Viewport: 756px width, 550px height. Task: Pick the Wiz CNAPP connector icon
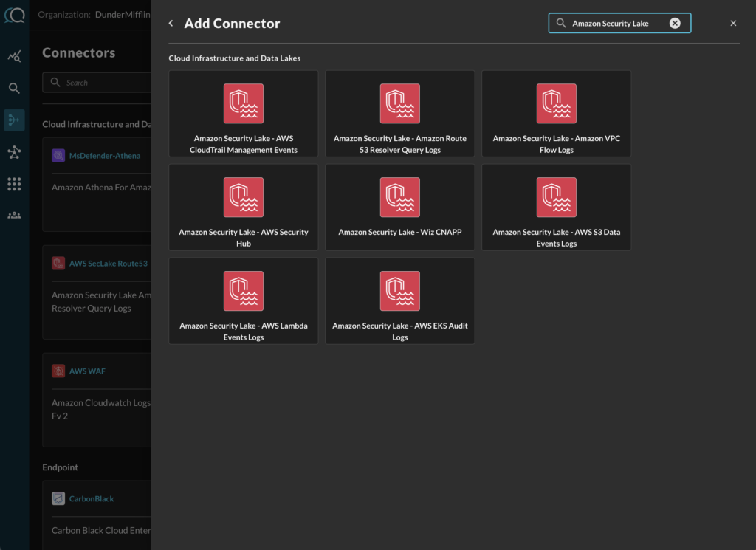(x=399, y=197)
